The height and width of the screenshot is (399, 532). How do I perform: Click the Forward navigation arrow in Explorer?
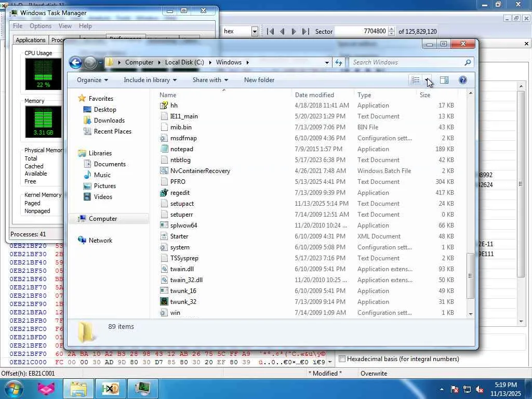point(90,62)
